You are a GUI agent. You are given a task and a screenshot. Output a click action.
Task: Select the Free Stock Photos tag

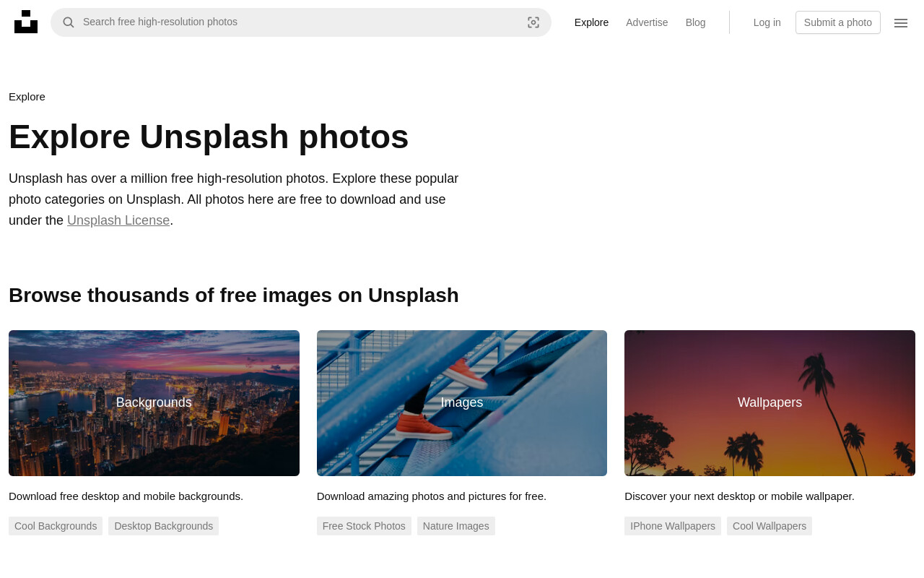pyautogui.click(x=364, y=526)
